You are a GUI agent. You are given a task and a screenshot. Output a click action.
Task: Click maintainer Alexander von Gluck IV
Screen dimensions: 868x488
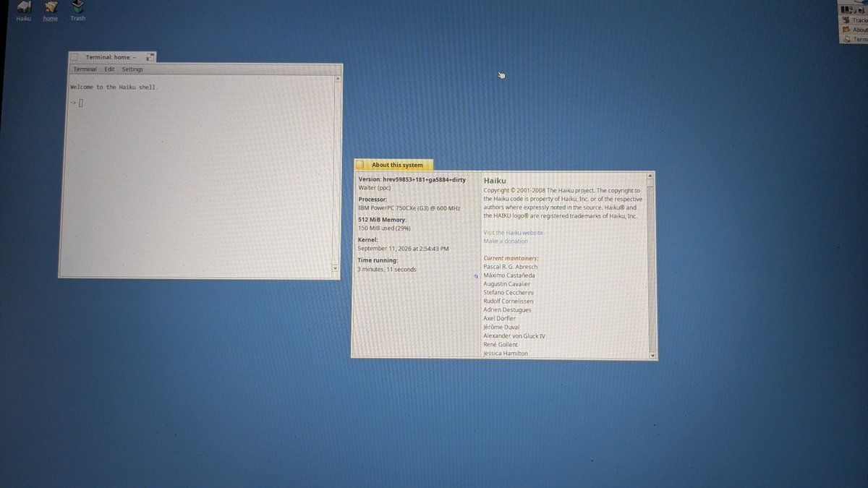pyautogui.click(x=514, y=336)
